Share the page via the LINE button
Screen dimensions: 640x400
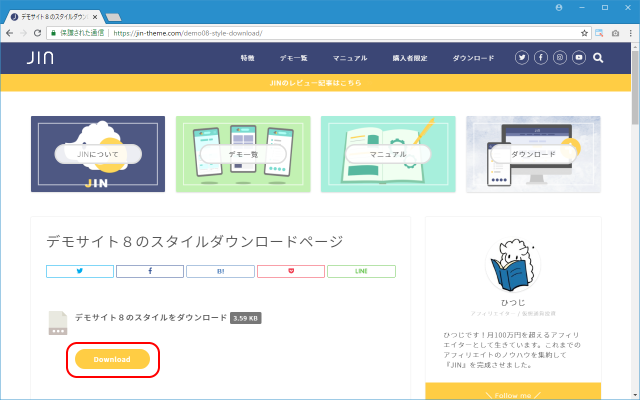tap(361, 271)
